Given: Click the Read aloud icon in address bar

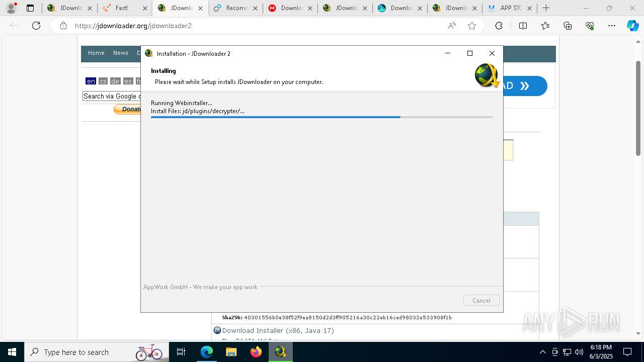Looking at the screenshot, I should (452, 26).
